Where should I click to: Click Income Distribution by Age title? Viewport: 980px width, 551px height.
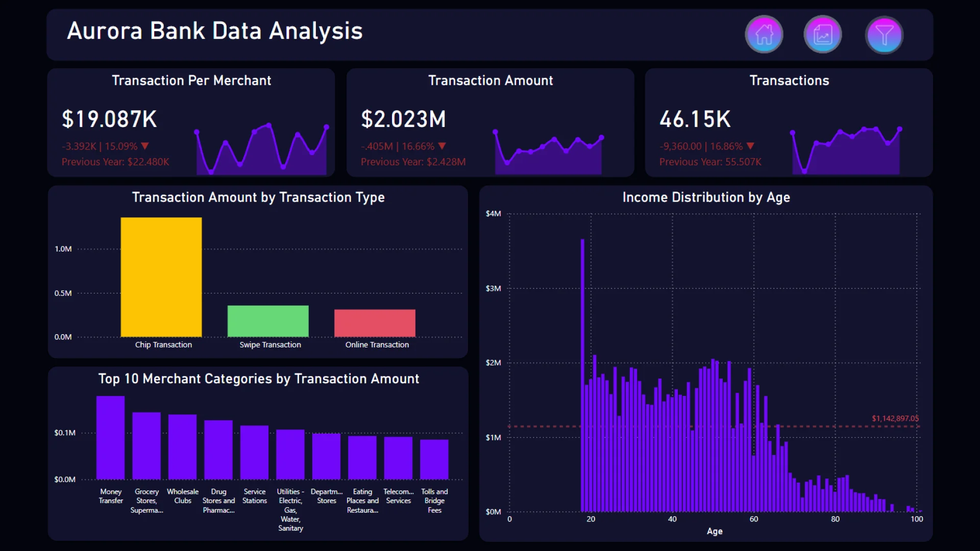pos(706,197)
